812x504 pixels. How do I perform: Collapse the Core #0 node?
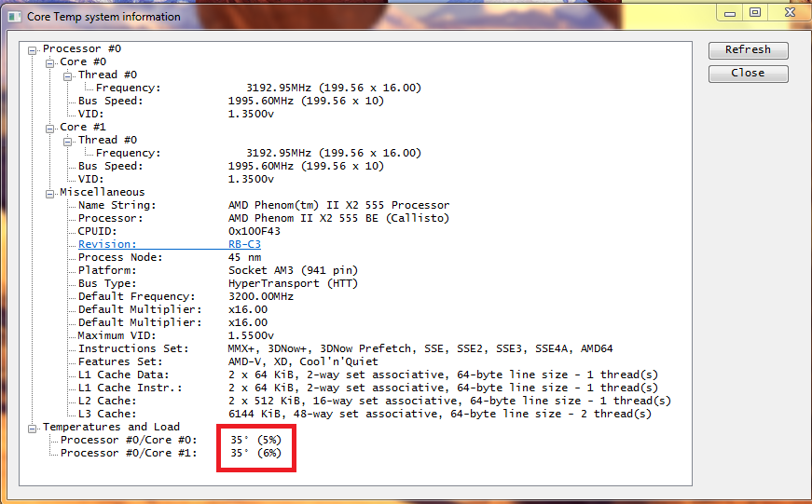coord(49,63)
